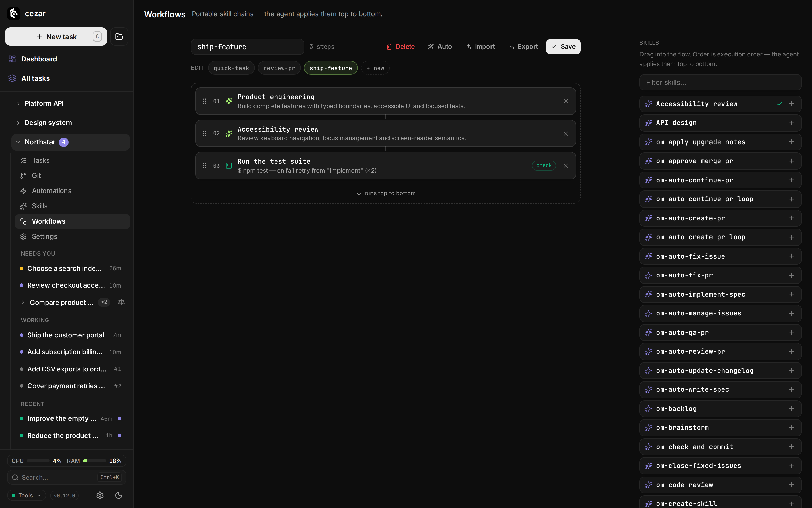Export the workflow
The height and width of the screenshot is (508, 812).
(523, 47)
